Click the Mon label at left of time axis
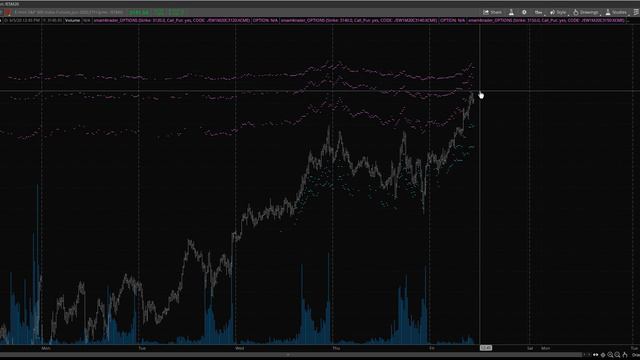 [46, 348]
